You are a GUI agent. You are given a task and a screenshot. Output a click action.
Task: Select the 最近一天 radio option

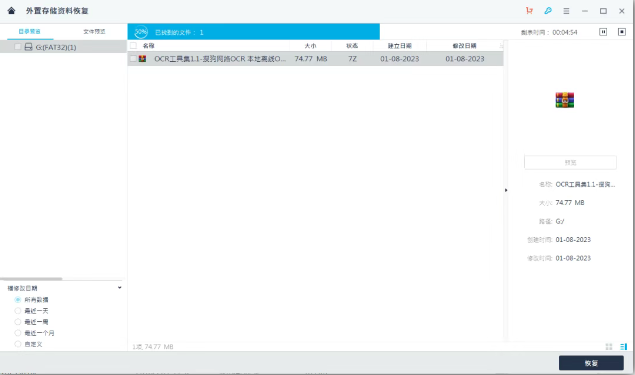(17, 311)
